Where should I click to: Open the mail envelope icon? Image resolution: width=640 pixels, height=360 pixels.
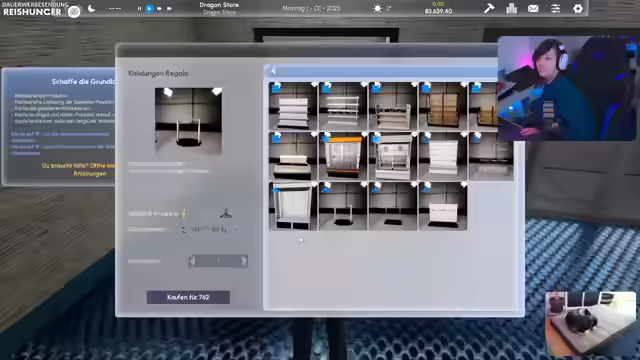tap(533, 9)
